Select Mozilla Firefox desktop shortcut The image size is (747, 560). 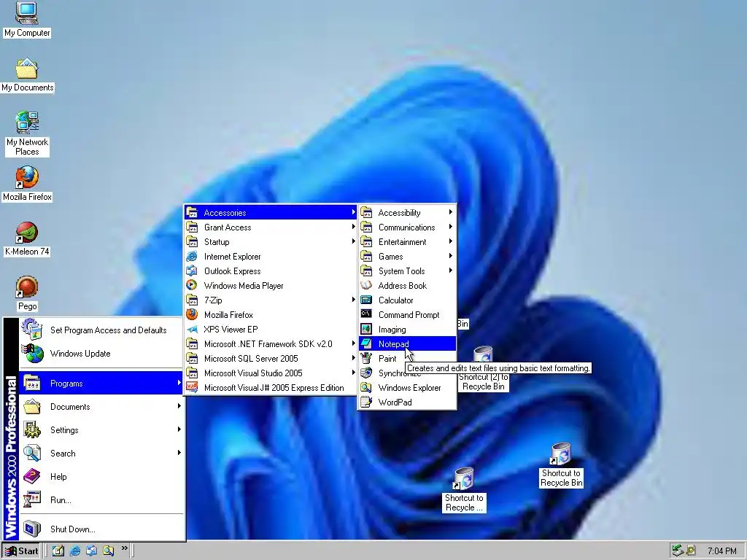point(27,184)
